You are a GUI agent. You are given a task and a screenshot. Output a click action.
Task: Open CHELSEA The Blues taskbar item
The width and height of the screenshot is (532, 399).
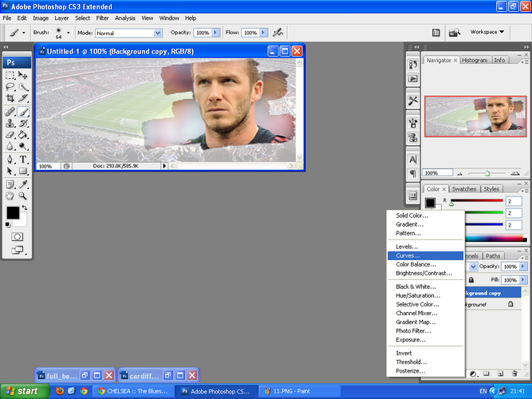[133, 391]
